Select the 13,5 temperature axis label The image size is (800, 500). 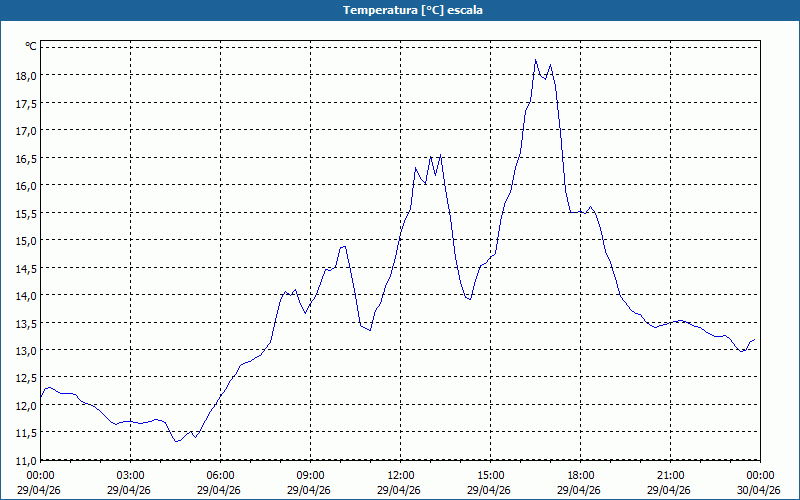click(25, 323)
